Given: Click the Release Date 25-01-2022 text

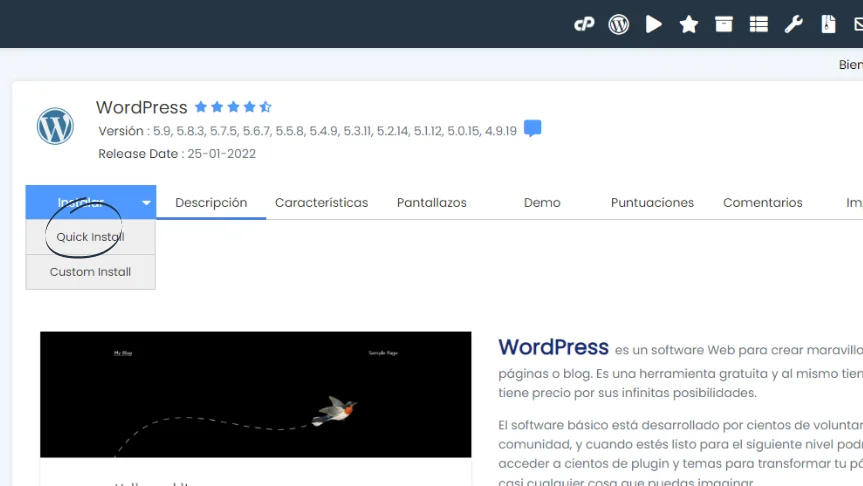Looking at the screenshot, I should [x=177, y=154].
